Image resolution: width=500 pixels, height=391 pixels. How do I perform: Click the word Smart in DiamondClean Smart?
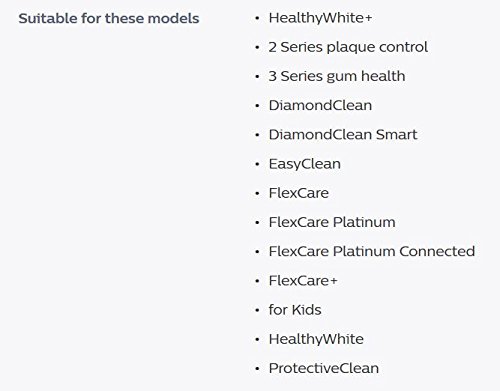(396, 135)
